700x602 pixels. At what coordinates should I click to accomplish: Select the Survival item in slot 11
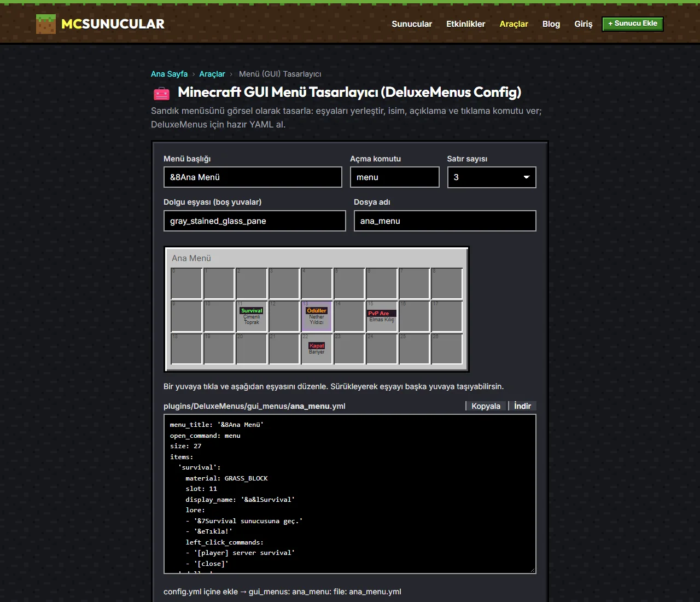point(252,316)
